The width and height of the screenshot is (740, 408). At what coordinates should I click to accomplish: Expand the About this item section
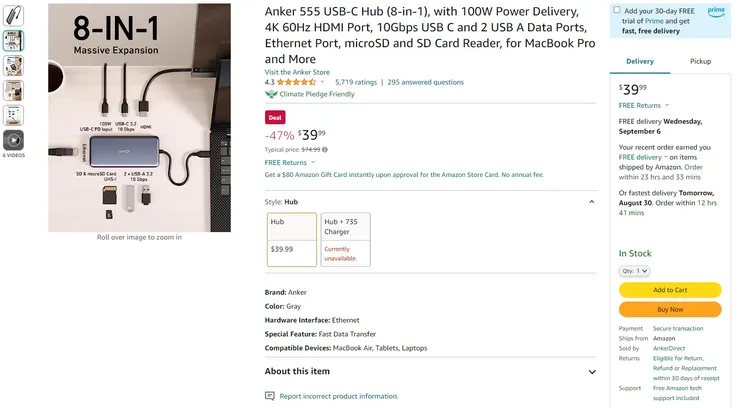(592, 372)
